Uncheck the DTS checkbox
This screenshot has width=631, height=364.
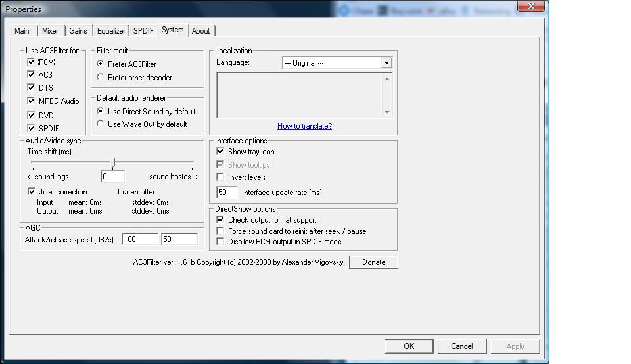point(31,87)
